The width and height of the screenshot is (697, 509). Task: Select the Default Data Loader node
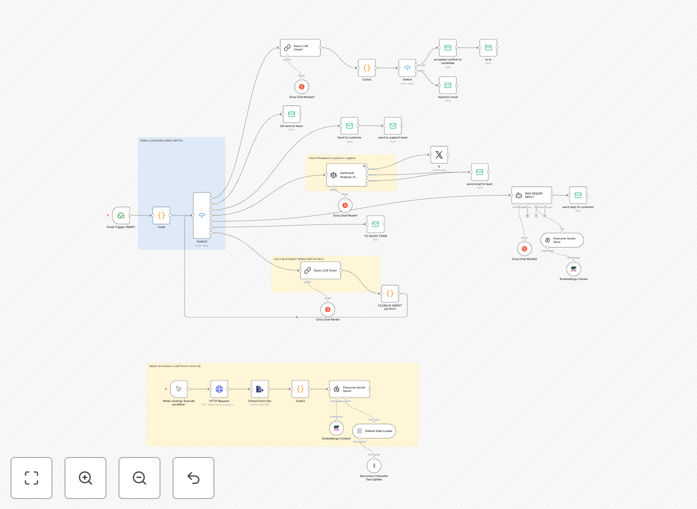pyautogui.click(x=374, y=431)
